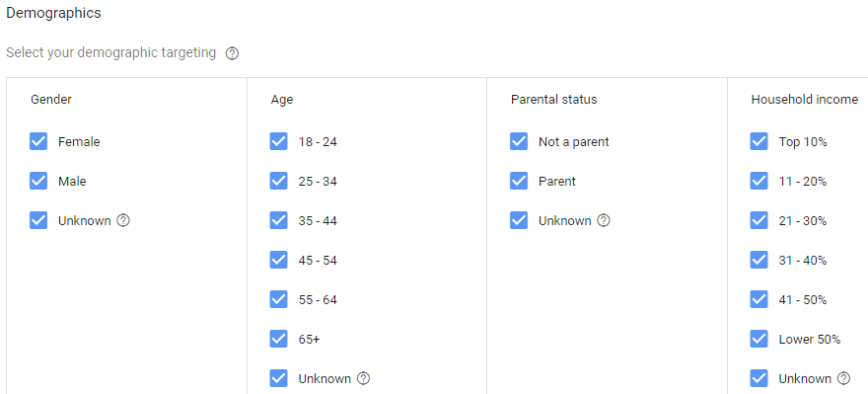
Task: Uncheck the Male gender checkbox
Action: pyautogui.click(x=38, y=182)
